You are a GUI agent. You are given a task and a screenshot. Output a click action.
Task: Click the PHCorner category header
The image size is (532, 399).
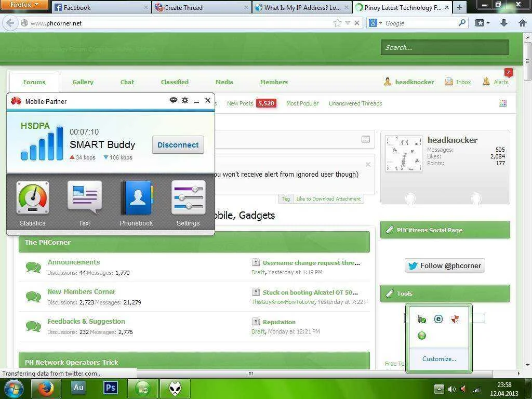(x=194, y=242)
